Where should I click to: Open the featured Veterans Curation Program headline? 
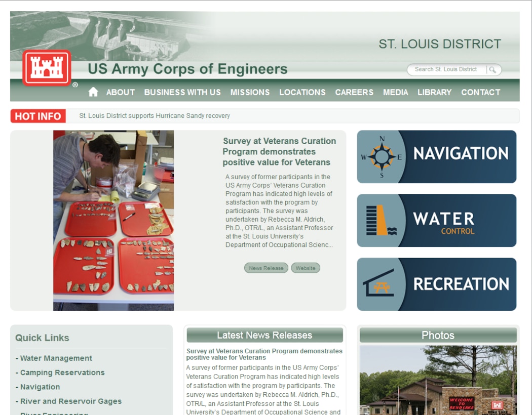[279, 151]
